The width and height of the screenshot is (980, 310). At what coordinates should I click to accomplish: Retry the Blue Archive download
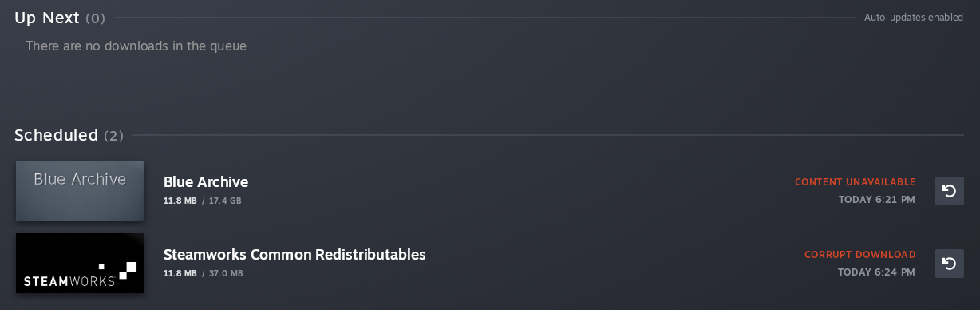pos(949,191)
